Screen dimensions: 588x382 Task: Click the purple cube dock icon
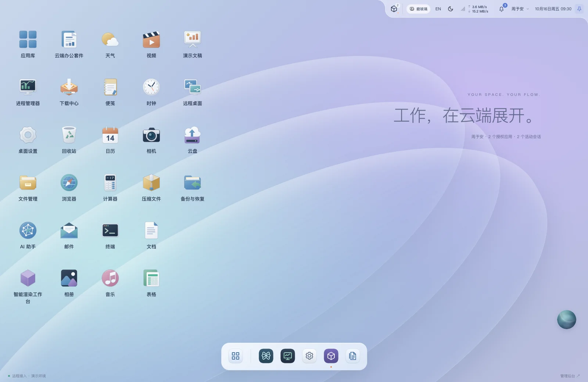[331, 356]
